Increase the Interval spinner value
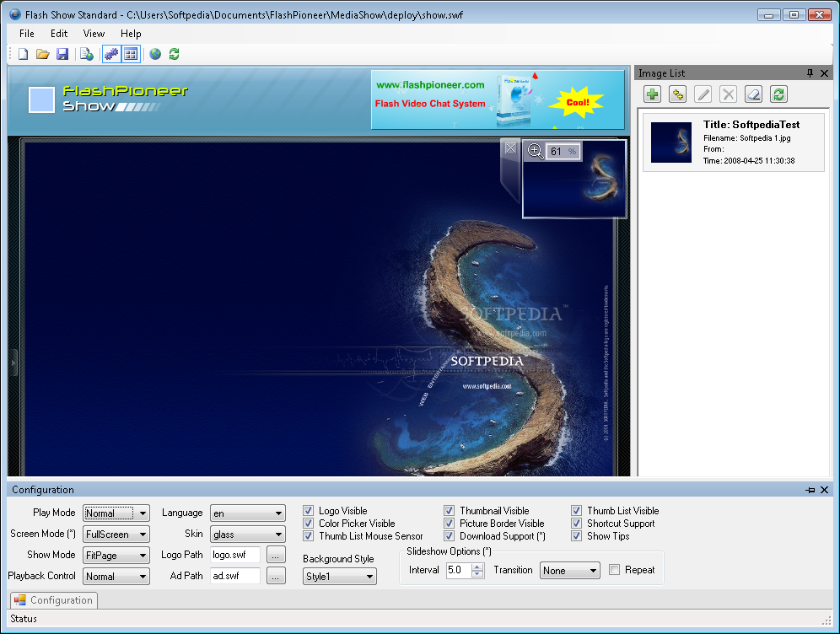Image resolution: width=840 pixels, height=634 pixels. pyautogui.click(x=477, y=567)
